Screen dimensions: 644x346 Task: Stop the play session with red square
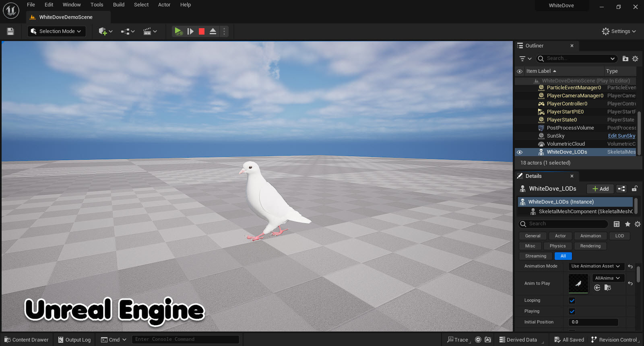tap(202, 31)
